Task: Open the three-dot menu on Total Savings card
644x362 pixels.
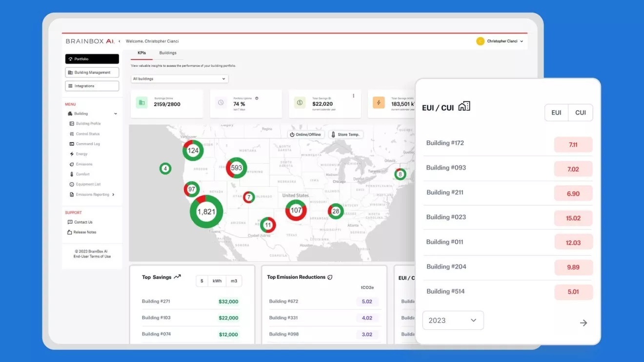Action: [353, 96]
